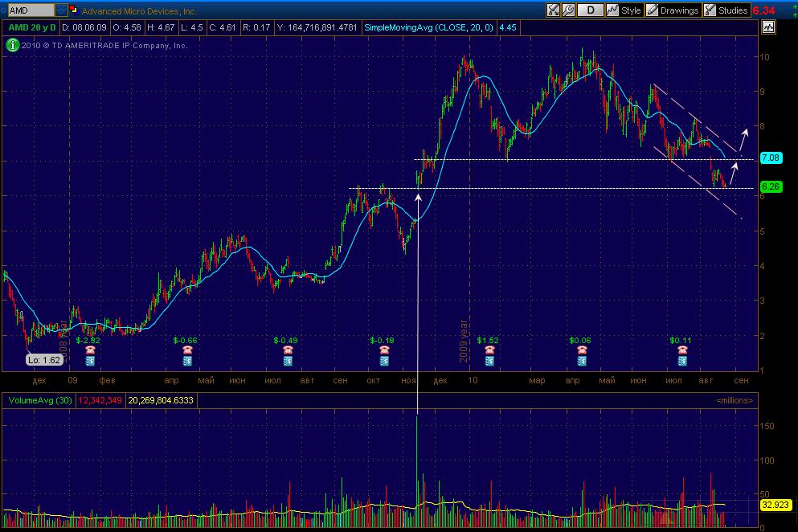Viewport: 798px width, 532px height.
Task: Click the 20,269,804.6333 volume average value
Action: [x=161, y=401]
